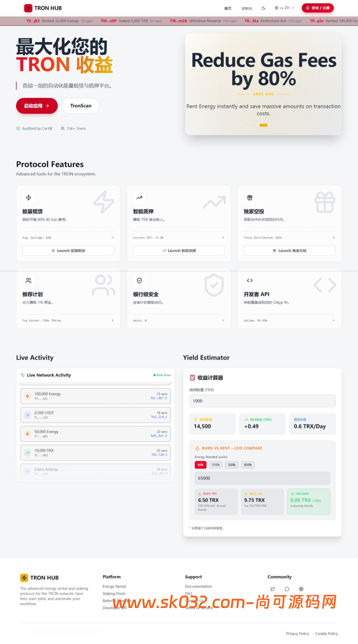Image resolution: width=358 pixels, height=644 pixels.
Task: Click the shield icon on 银行级安全 card
Action: [x=139, y=280]
